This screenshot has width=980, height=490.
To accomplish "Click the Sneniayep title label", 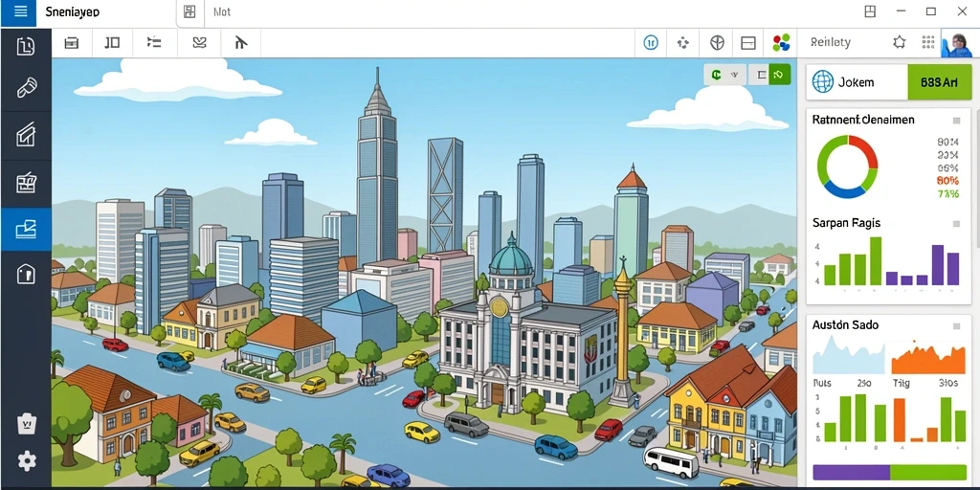I will tap(73, 12).
